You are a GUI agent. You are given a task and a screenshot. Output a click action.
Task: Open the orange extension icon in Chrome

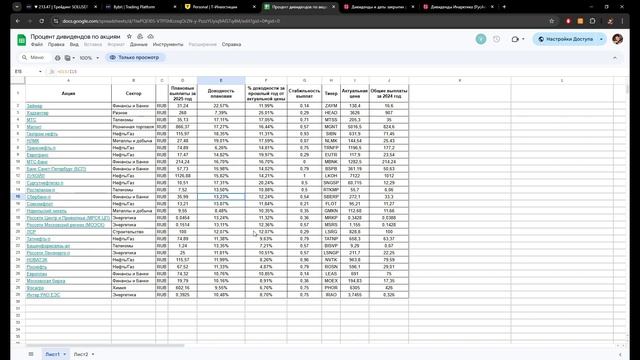[x=580, y=21]
